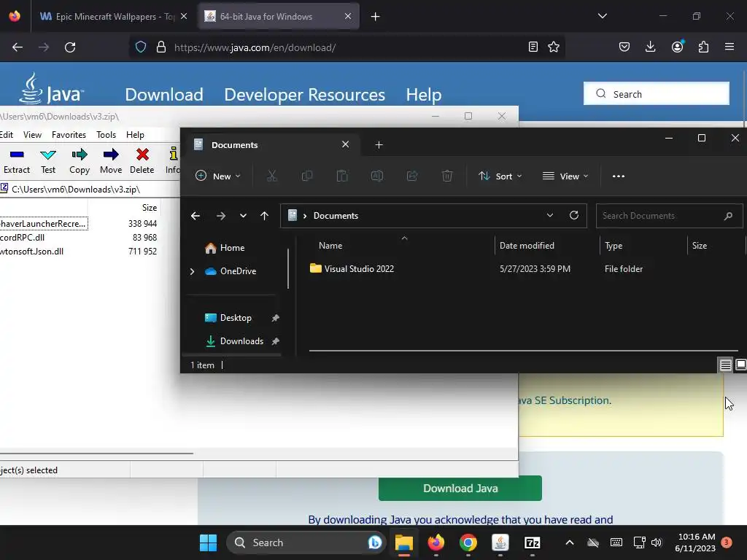Toggle Firefox reader view icon

click(533, 47)
